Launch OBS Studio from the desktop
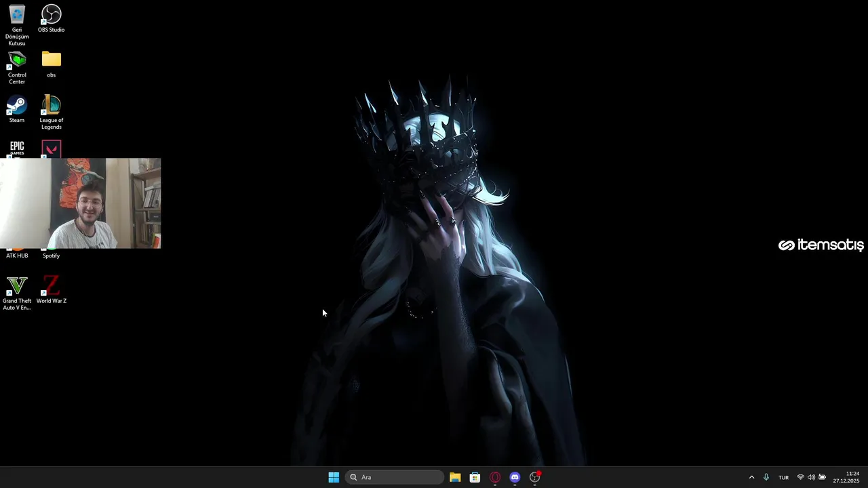The image size is (868, 488). pos(52,19)
